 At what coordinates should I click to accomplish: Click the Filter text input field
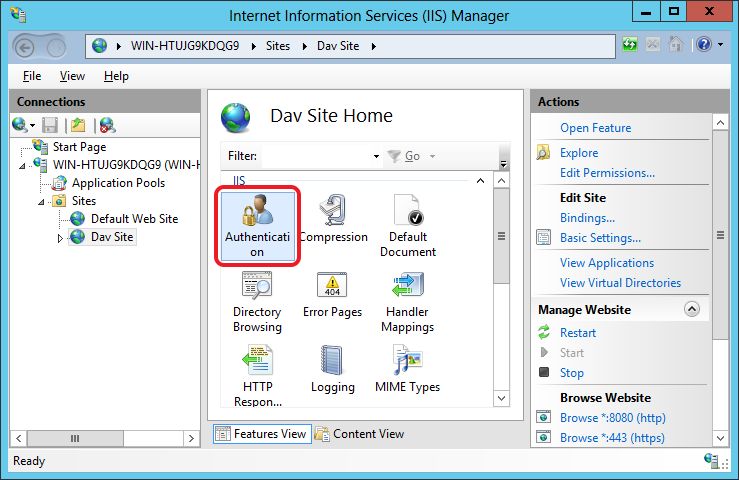pos(316,156)
